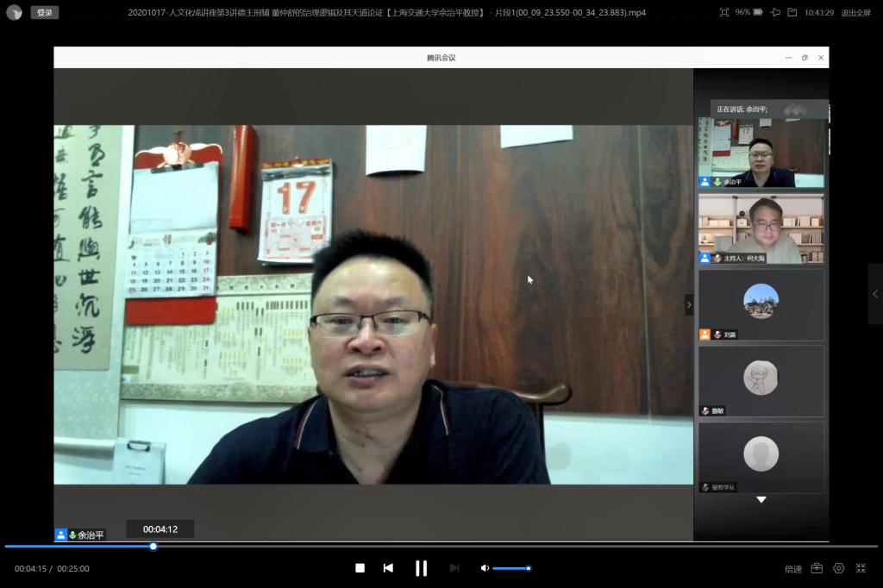Open player settings gear icon
The width and height of the screenshot is (883, 588).
pyautogui.click(x=838, y=568)
